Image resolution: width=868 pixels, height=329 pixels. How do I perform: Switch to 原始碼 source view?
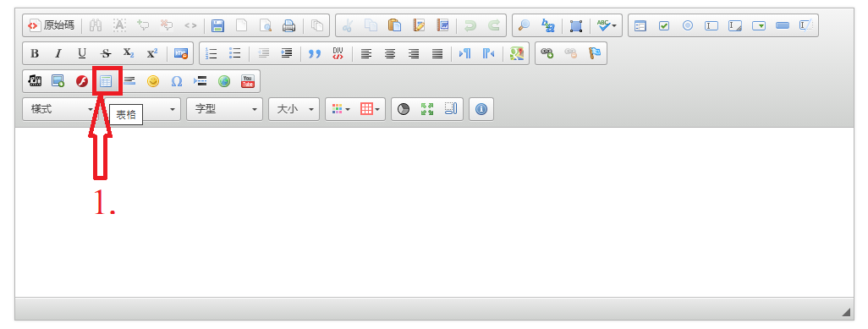tap(52, 25)
